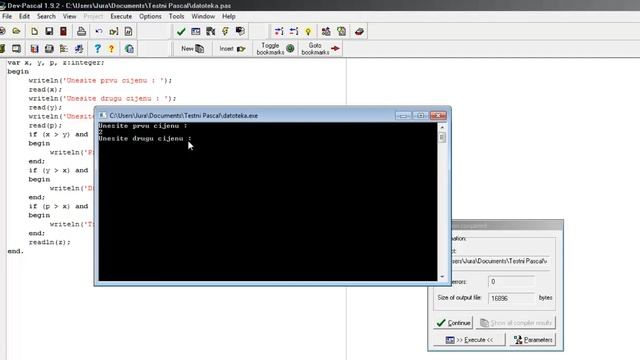Click the console window scrollbar thumb

442,138
